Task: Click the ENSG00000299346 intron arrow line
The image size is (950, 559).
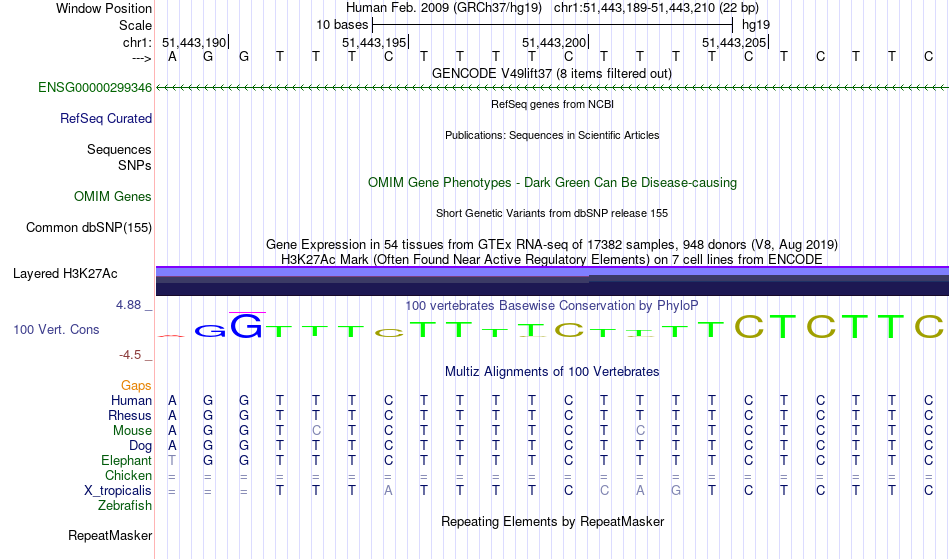Action: coord(552,88)
